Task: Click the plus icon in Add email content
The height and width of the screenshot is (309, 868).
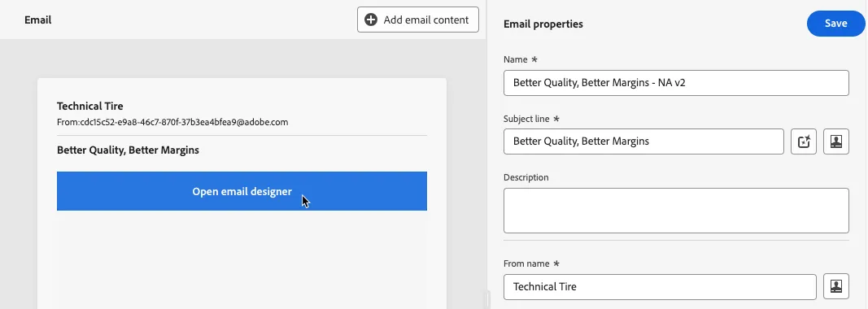Action: pos(371,20)
